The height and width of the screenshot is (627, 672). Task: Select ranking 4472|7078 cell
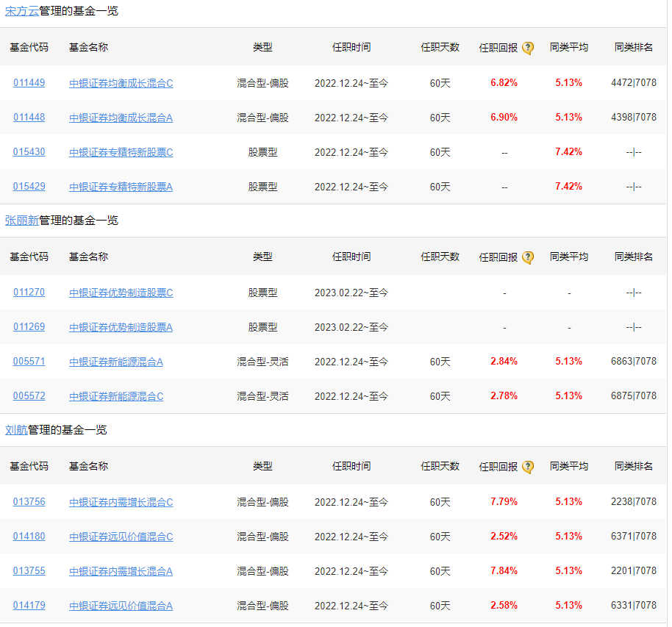634,83
